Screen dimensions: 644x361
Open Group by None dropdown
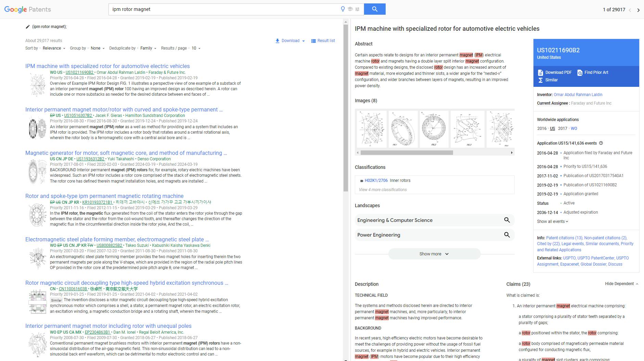coord(98,48)
